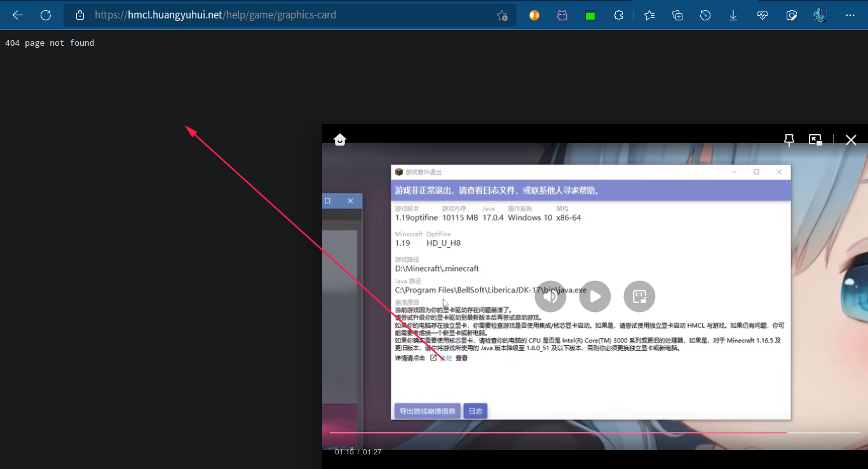View site information via lock icon
Image resolution: width=868 pixels, height=469 pixels.
tap(80, 15)
